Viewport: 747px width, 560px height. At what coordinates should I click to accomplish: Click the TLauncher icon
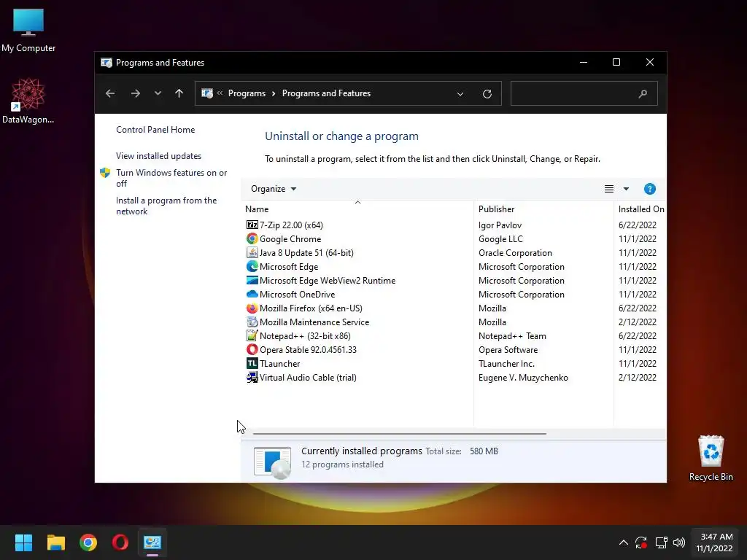click(x=252, y=363)
